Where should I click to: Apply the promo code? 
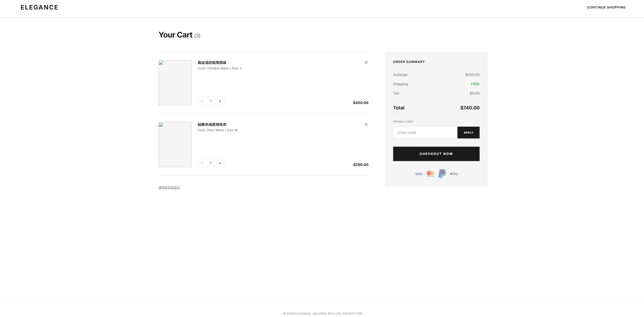click(x=468, y=133)
